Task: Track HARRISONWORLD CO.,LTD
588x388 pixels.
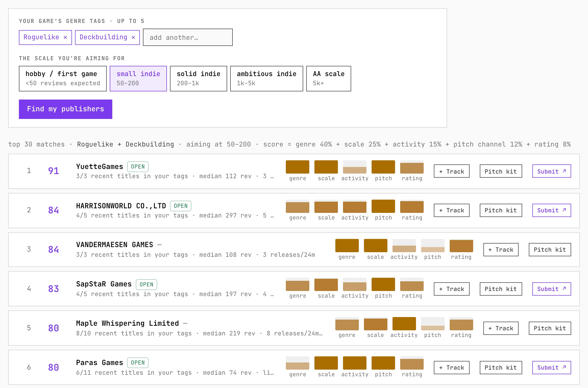Action: [x=452, y=210]
